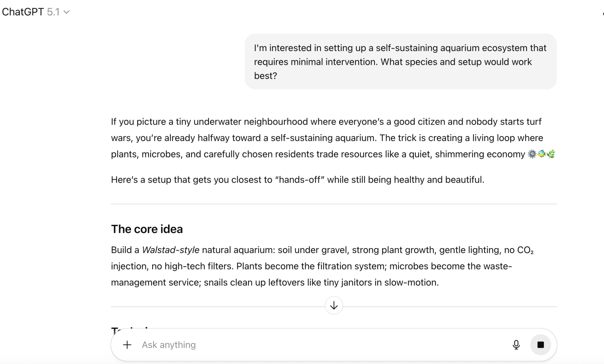Click the 5.1 version label
604x364 pixels.
(x=53, y=12)
